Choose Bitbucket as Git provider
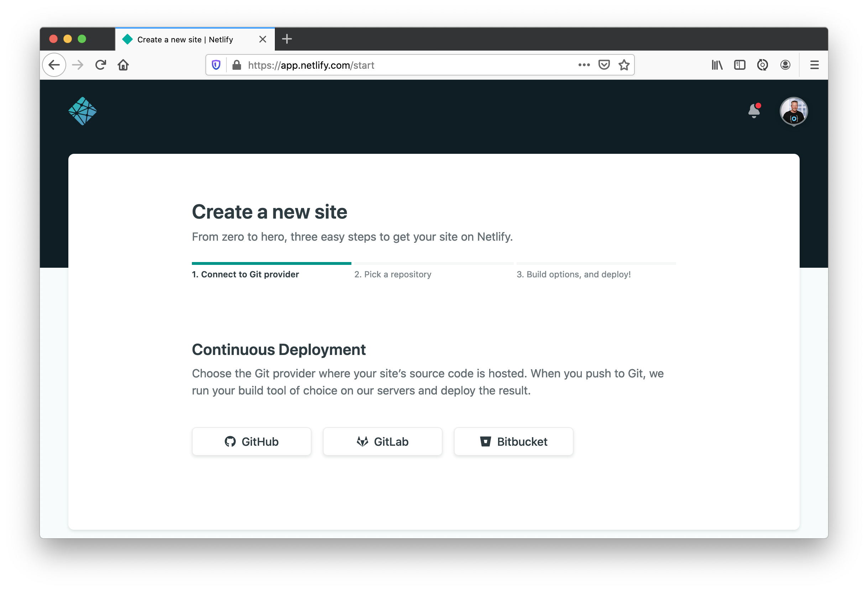 [x=513, y=441]
